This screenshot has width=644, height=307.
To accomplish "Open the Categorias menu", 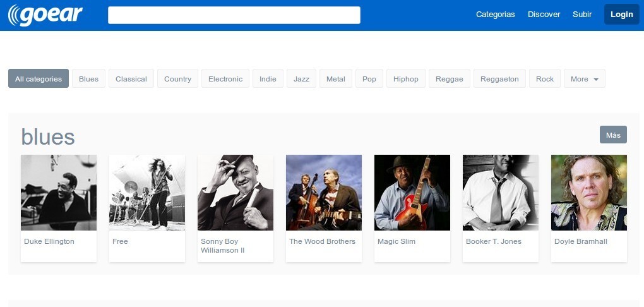I will point(495,15).
